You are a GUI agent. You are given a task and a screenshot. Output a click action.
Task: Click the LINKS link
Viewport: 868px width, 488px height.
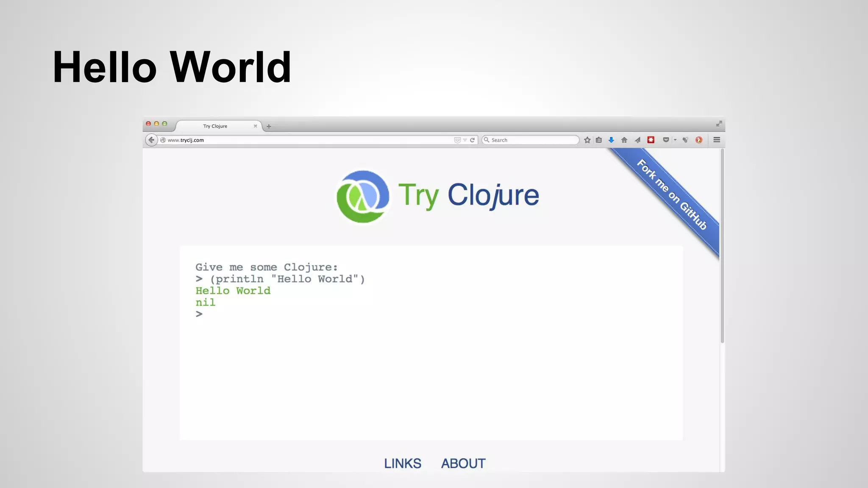[x=402, y=463]
